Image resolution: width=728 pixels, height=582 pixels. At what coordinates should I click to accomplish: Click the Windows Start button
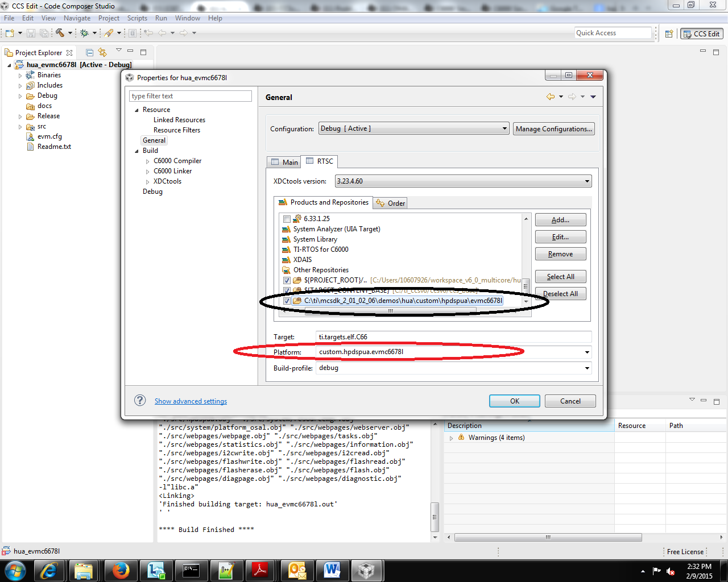pos(15,570)
